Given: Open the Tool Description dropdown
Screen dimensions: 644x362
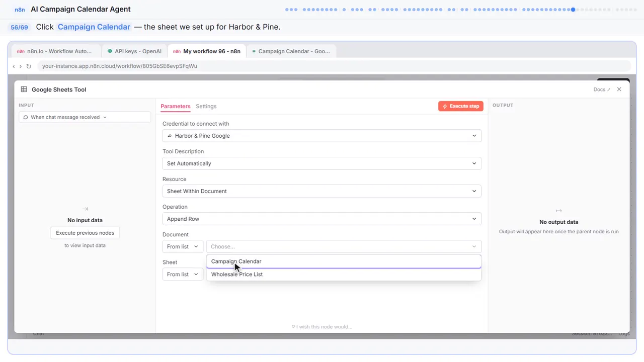Looking at the screenshot, I should coord(322,163).
